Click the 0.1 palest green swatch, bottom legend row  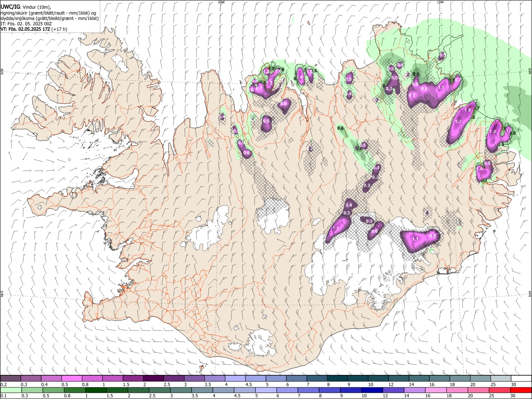tap(11, 390)
